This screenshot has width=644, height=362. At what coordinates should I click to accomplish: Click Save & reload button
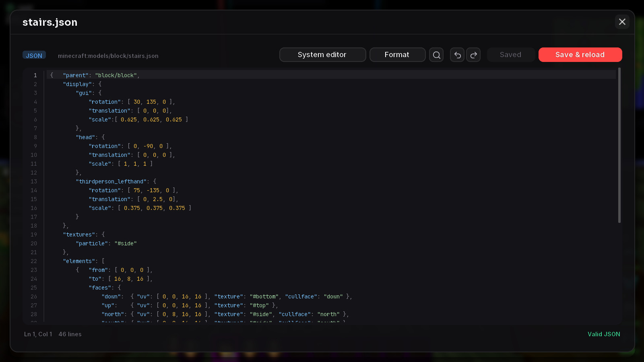pyautogui.click(x=580, y=55)
